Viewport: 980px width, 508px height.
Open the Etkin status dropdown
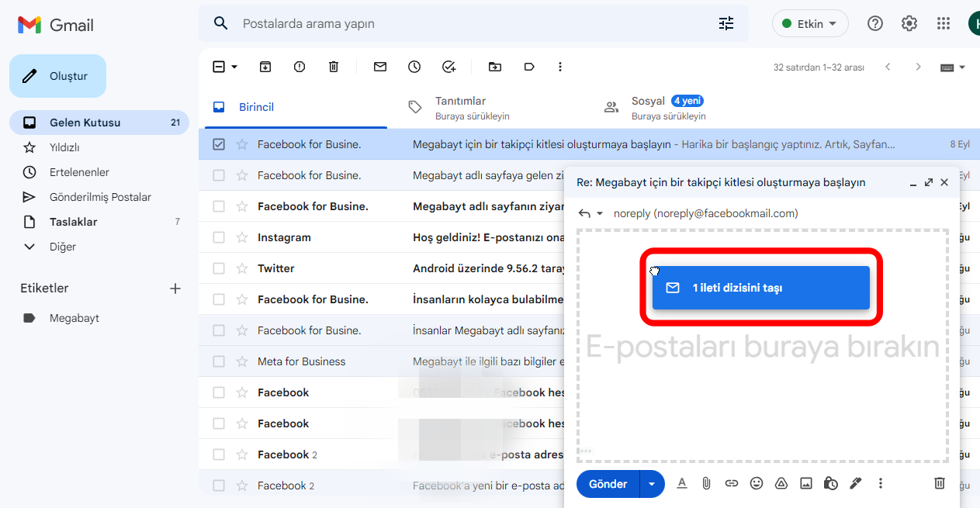pos(810,24)
